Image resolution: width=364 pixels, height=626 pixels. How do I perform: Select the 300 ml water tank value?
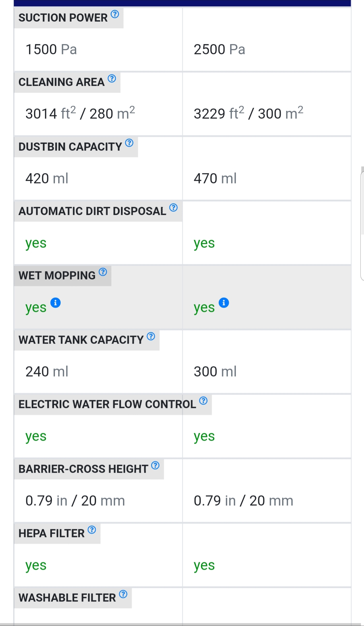pyautogui.click(x=215, y=371)
